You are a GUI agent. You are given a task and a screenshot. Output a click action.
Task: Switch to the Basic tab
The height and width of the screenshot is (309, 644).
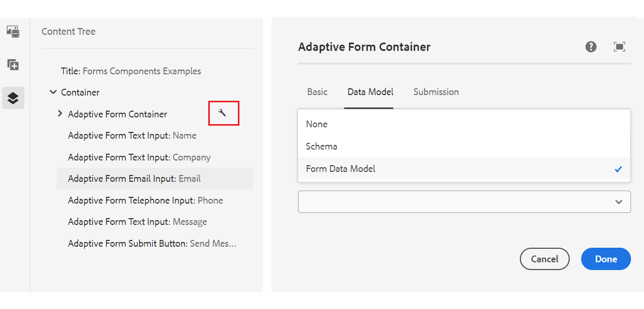click(317, 92)
